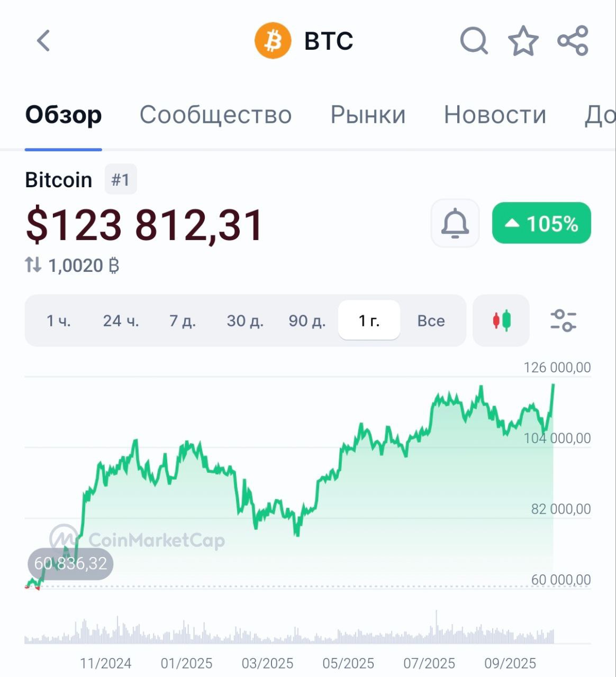Tap the orange Bitcoin logo
The height and width of the screenshot is (677, 616).
point(273,41)
